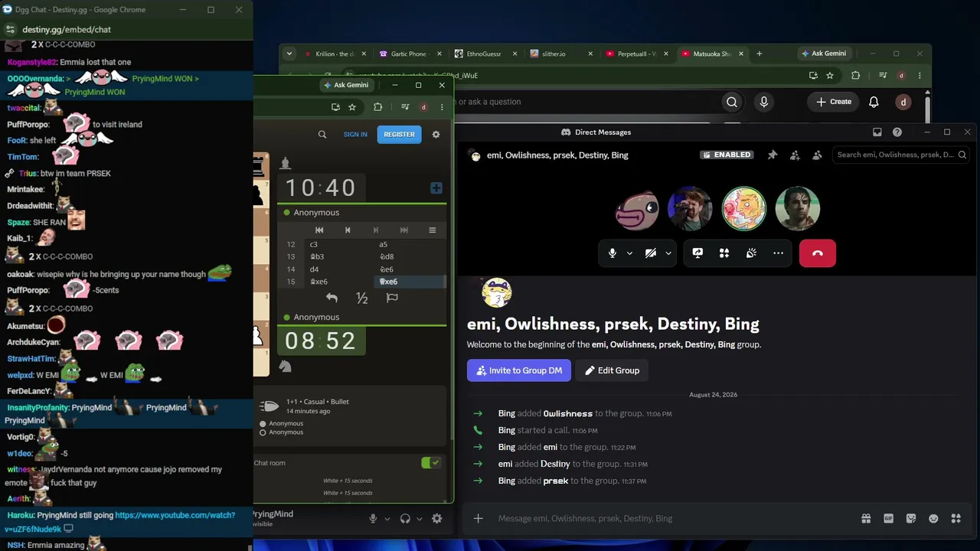Propose a takeback in lichess
This screenshot has width=980, height=551.
tap(332, 298)
